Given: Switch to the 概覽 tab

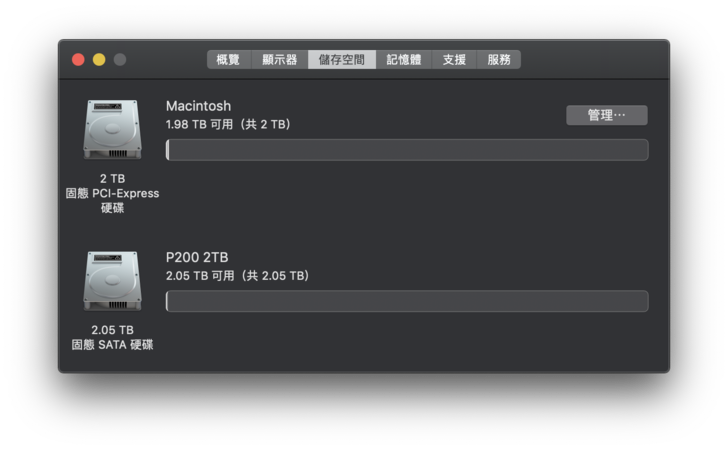Looking at the screenshot, I should 228,60.
